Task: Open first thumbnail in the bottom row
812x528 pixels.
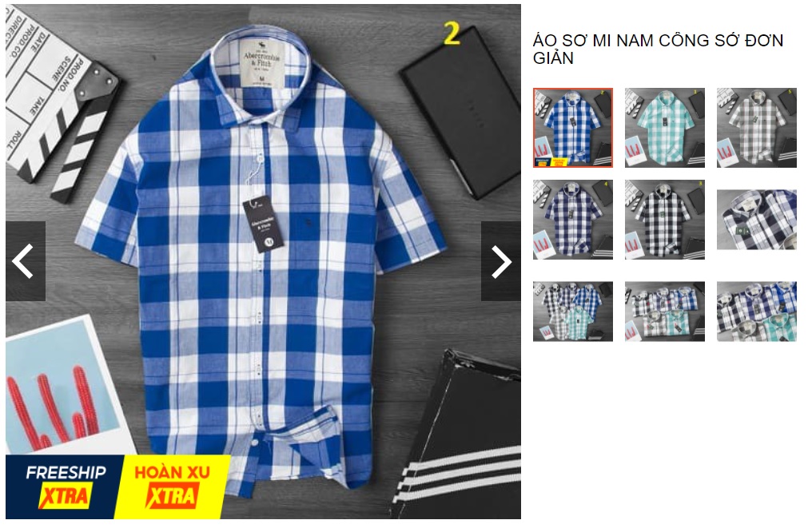Action: point(573,312)
